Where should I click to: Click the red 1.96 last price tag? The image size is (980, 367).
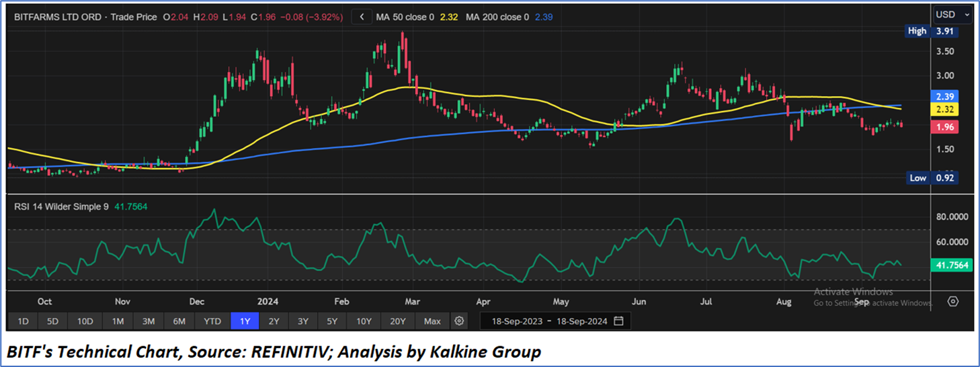point(946,127)
